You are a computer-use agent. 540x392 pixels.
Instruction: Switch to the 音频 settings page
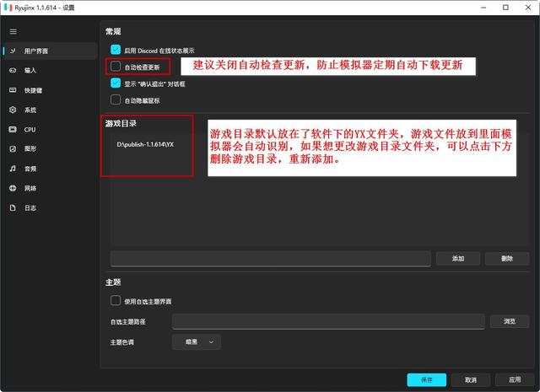51,169
